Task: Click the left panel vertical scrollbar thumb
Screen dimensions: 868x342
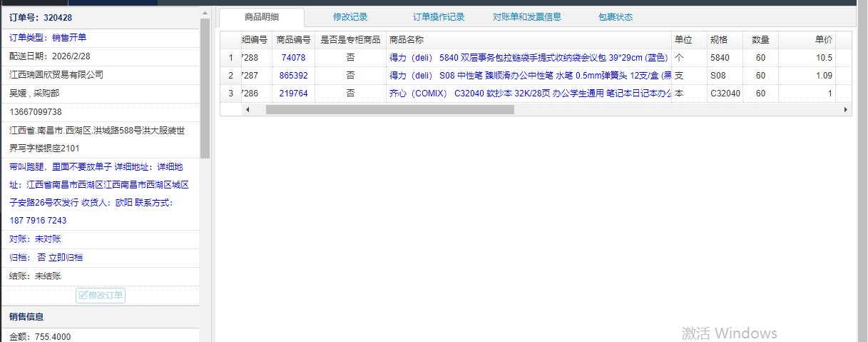Action: [205, 86]
